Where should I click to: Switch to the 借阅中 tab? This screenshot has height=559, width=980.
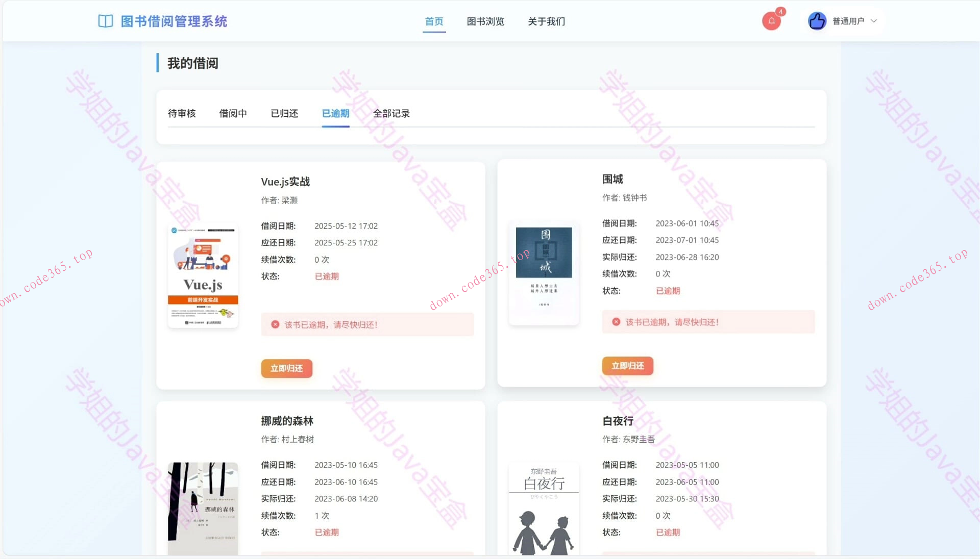(233, 113)
